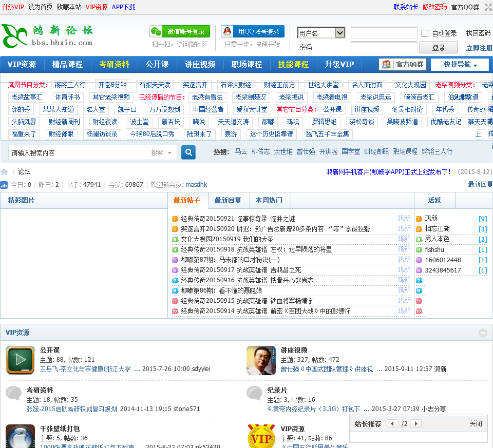The width and height of the screenshot is (493, 448).
Task: Open the 搜索 type dropdown
Action: coord(162,152)
